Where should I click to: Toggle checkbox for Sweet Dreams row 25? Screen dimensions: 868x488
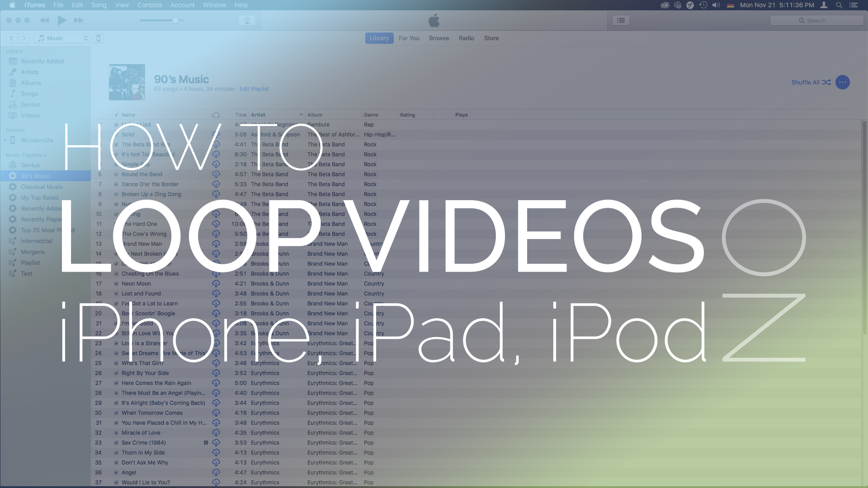coord(116,353)
